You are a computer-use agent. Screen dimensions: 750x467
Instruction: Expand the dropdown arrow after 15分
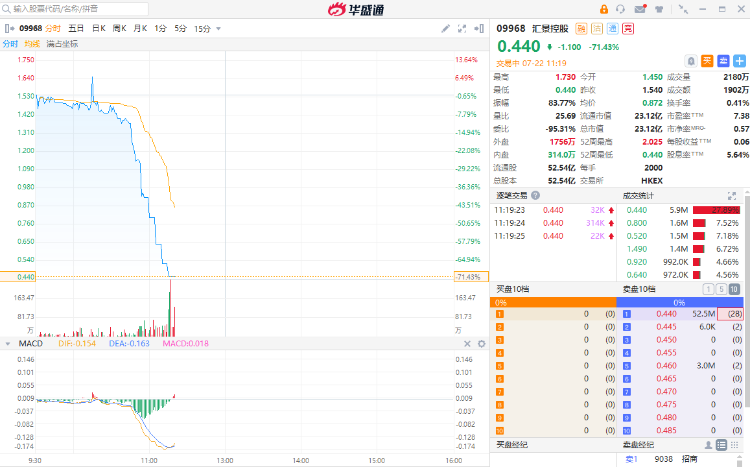click(x=219, y=29)
